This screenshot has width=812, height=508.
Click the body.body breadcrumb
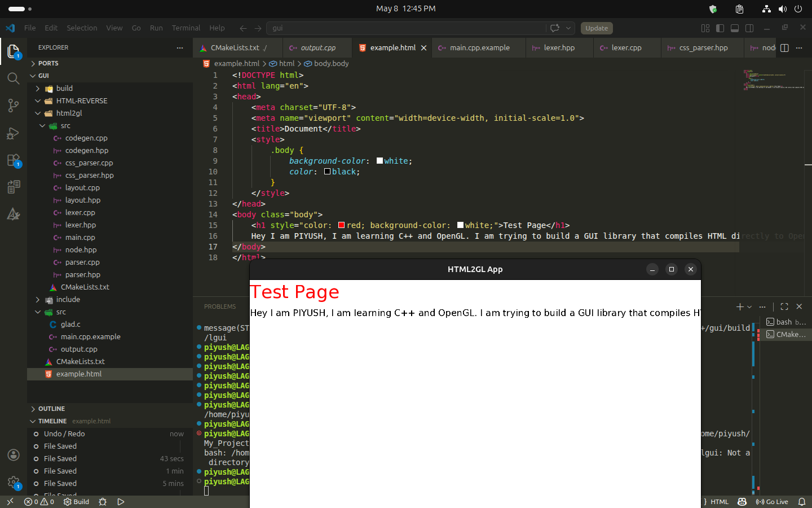click(326, 63)
